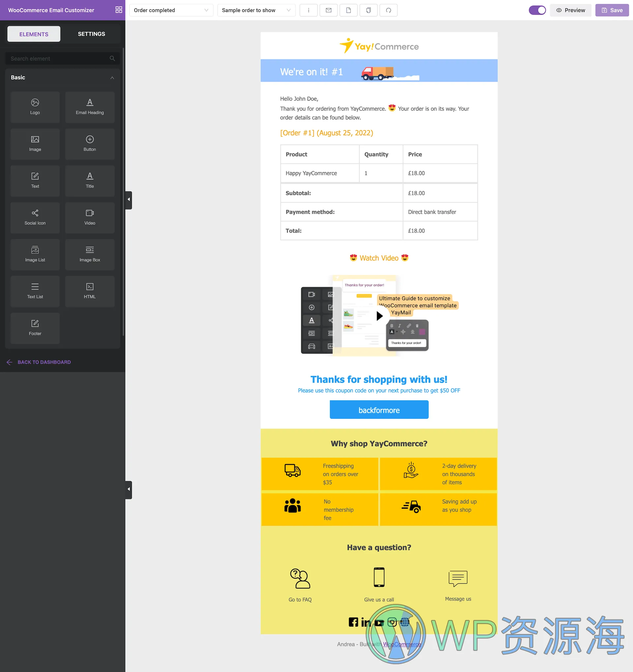Click the Direct bank transfer cell
This screenshot has width=633, height=672.
tap(440, 212)
